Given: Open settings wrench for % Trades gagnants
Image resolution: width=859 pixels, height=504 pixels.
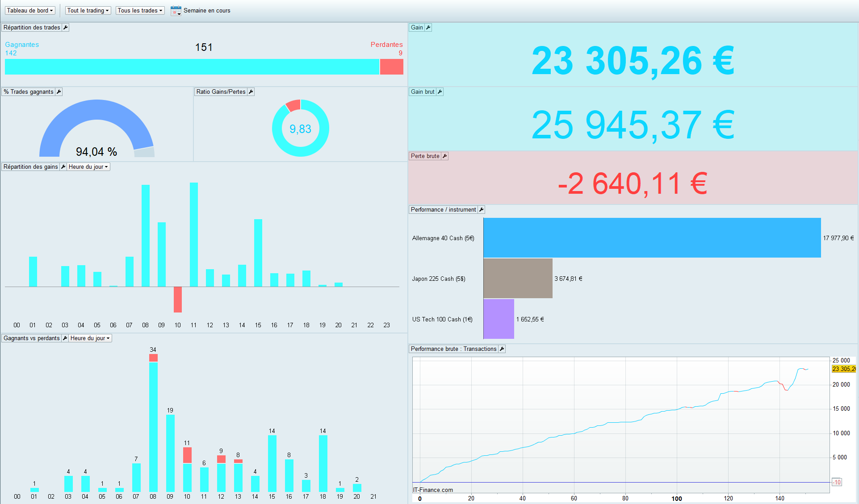Looking at the screenshot, I should pyautogui.click(x=59, y=92).
